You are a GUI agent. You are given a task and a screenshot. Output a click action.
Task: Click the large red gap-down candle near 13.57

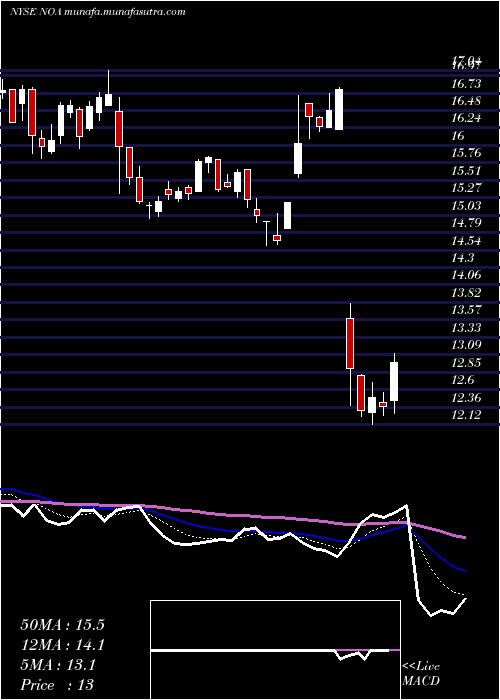(x=350, y=343)
